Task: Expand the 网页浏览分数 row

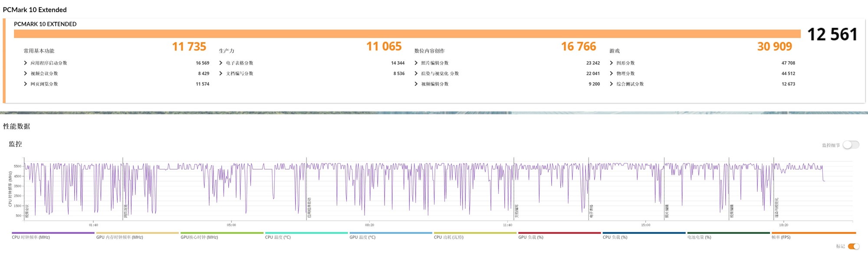Action: 25,84
